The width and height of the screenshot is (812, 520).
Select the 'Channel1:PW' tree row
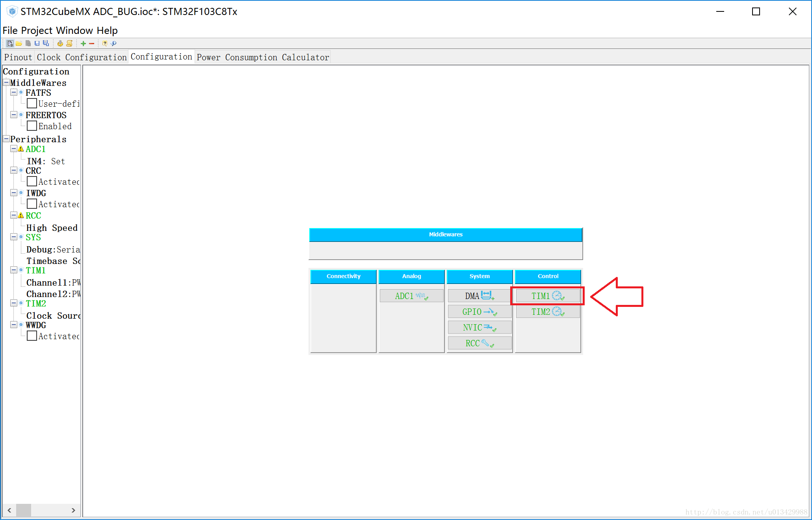53,282
